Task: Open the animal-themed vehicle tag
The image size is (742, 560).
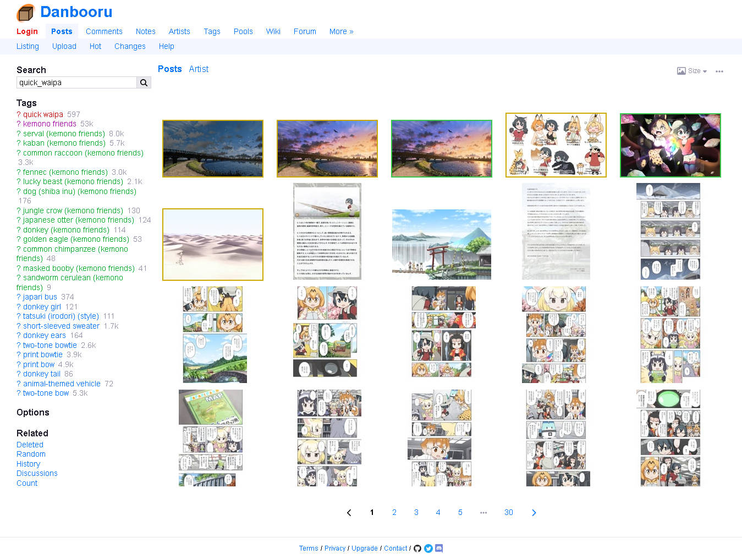Action: click(x=62, y=384)
